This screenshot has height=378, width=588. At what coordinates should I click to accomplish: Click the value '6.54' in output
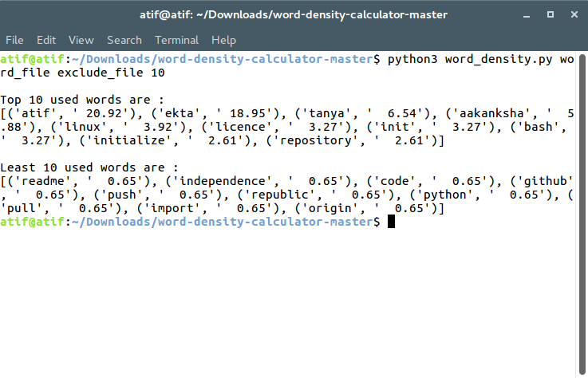[402, 113]
